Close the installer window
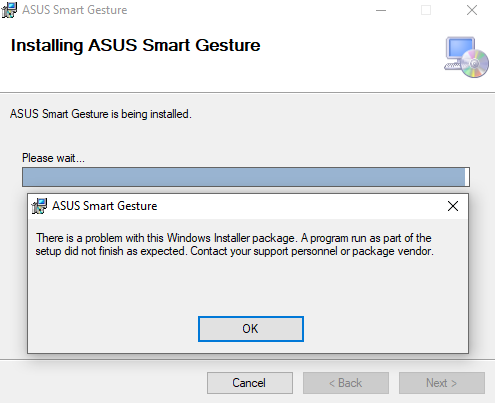The height and width of the screenshot is (403, 495). [472, 10]
